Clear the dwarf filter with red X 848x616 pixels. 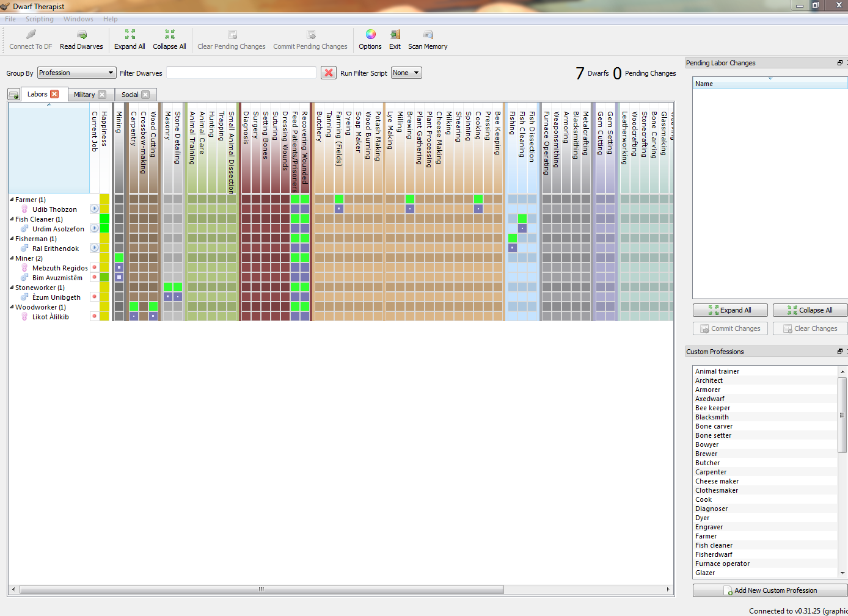coord(329,73)
